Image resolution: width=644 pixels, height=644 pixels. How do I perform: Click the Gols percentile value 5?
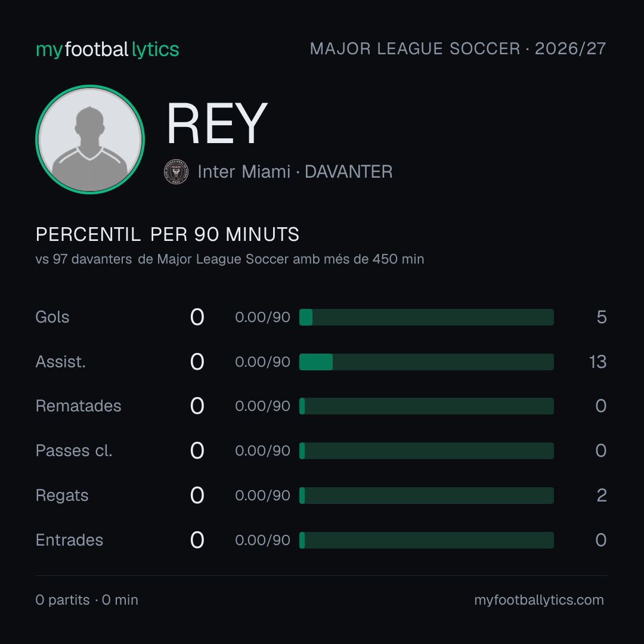[x=602, y=317]
